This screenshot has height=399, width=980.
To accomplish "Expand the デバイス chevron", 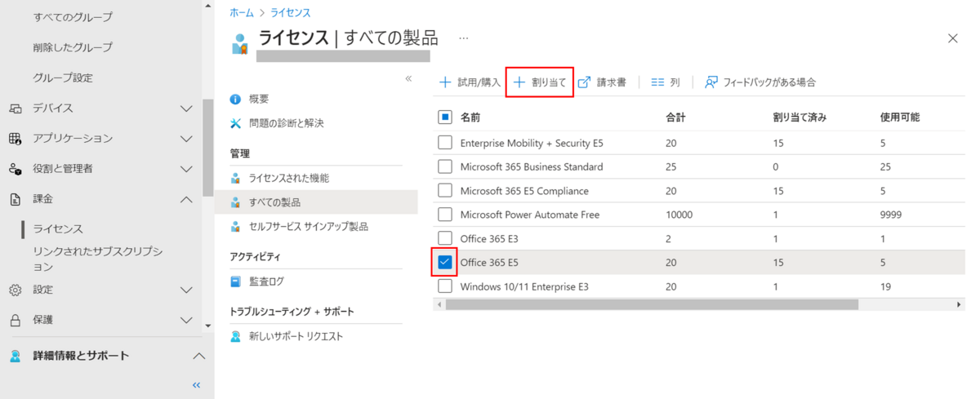I will (186, 109).
